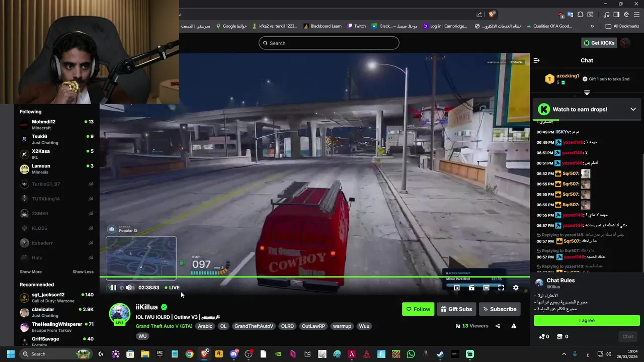Image resolution: width=644 pixels, height=362 pixels.
Task: Select the GrandTheftAutoV tag
Action: coord(254,326)
